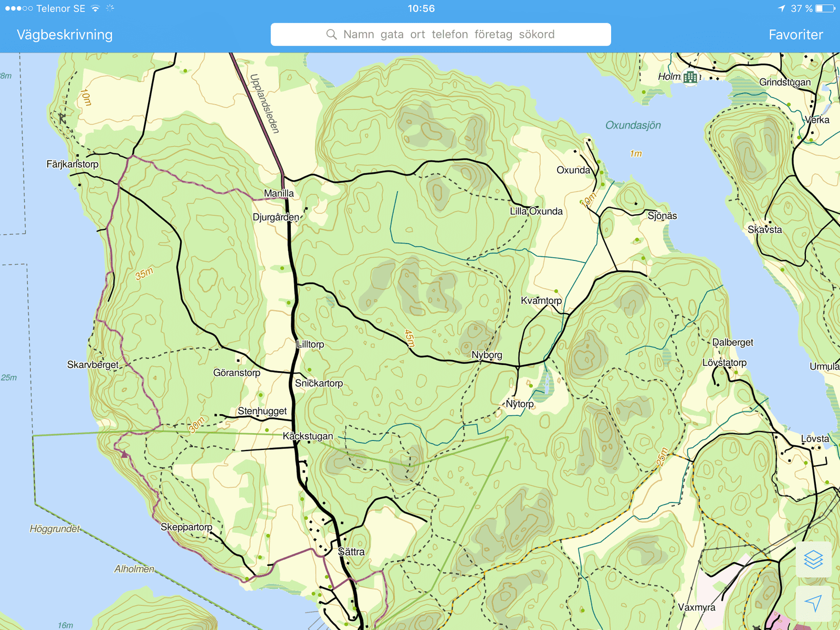Tap the Manilla place label
The width and height of the screenshot is (840, 630).
coord(279,193)
